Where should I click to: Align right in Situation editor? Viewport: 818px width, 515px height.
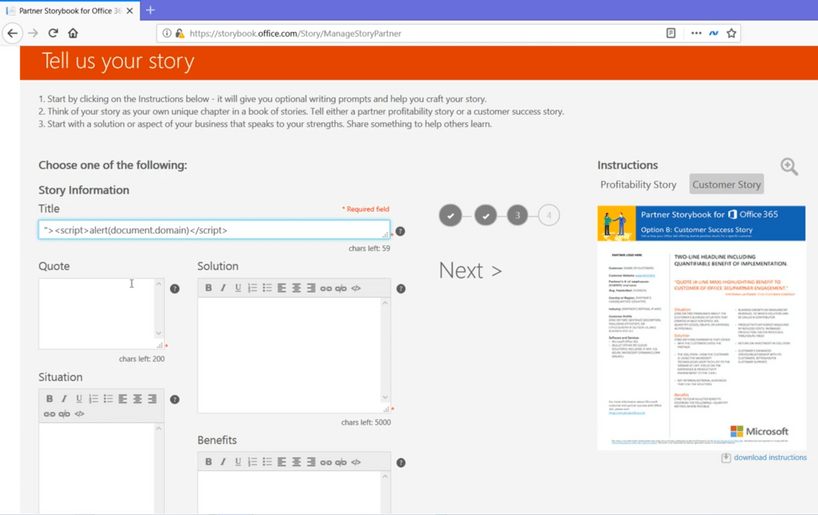tap(152, 399)
